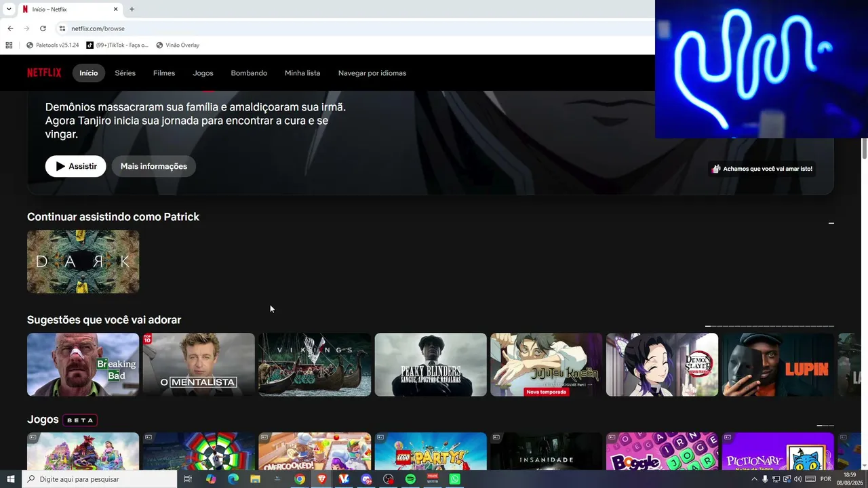Play the featured title with Assistir
Image resolution: width=868 pixels, height=488 pixels.
76,166
